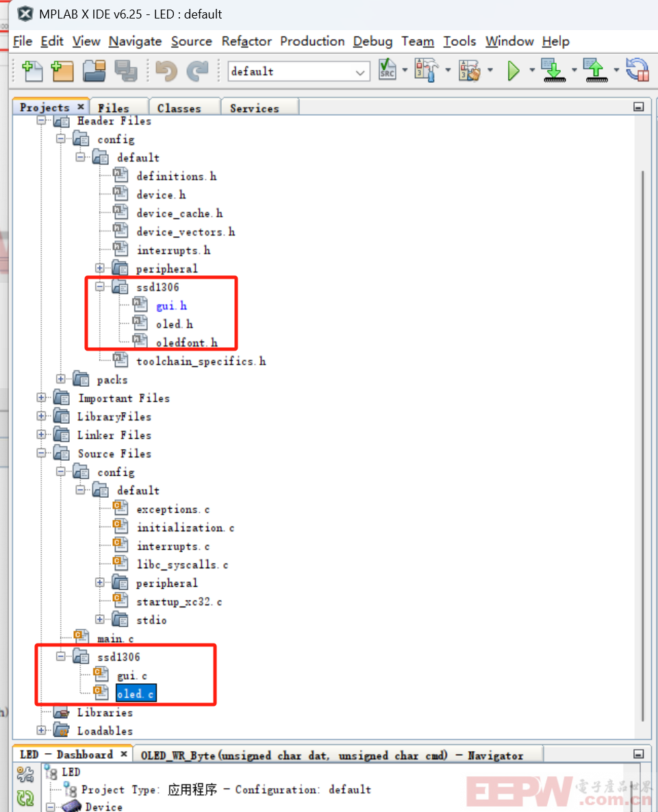Close the Projects tab
The height and width of the screenshot is (812, 658).
click(81, 107)
